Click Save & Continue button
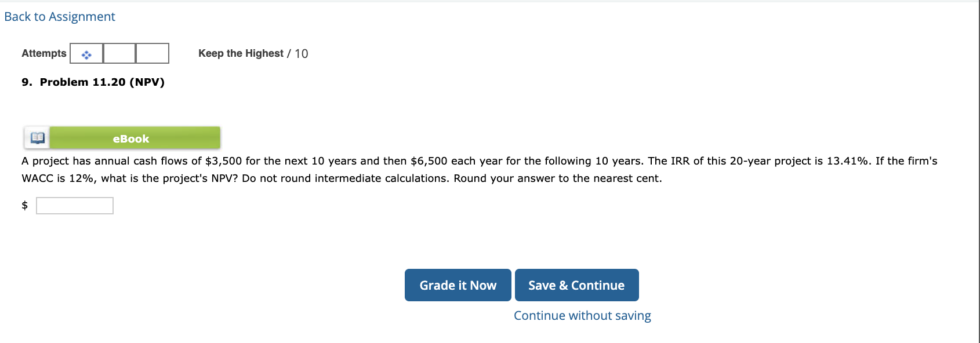 (577, 285)
